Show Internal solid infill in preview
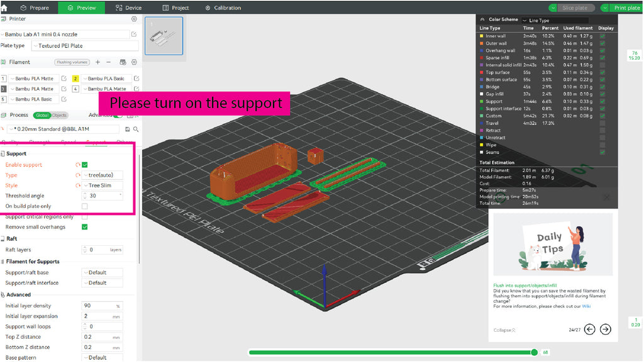The width and height of the screenshot is (644, 362). 602,65
